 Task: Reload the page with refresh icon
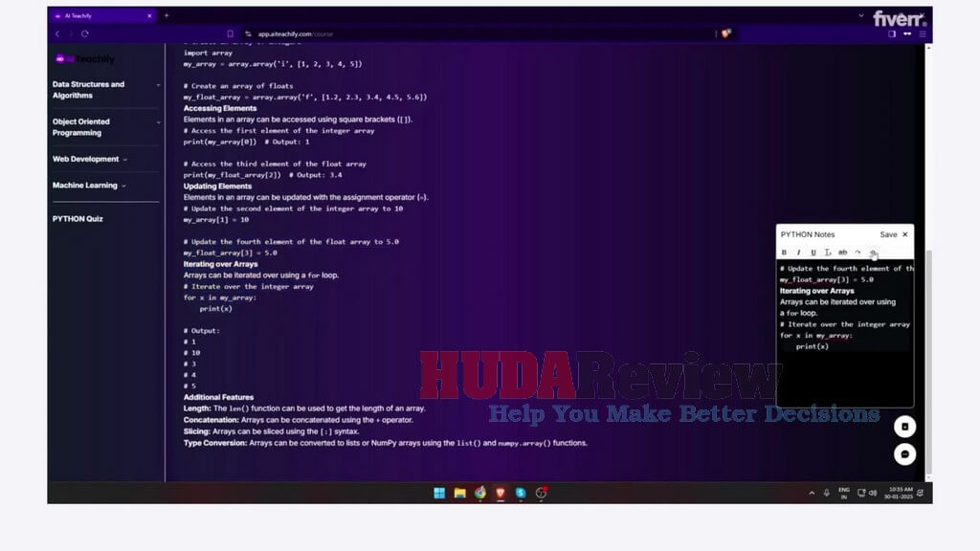(85, 33)
